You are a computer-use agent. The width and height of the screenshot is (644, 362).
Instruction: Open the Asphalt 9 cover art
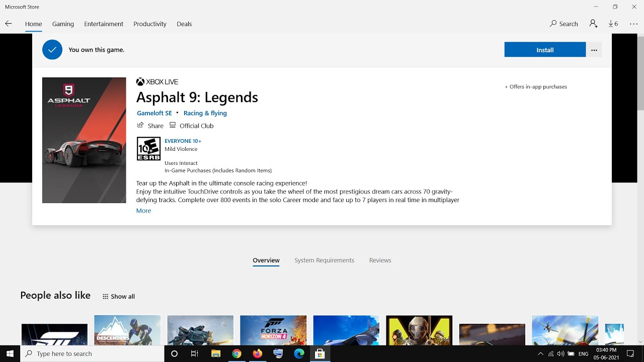point(84,140)
